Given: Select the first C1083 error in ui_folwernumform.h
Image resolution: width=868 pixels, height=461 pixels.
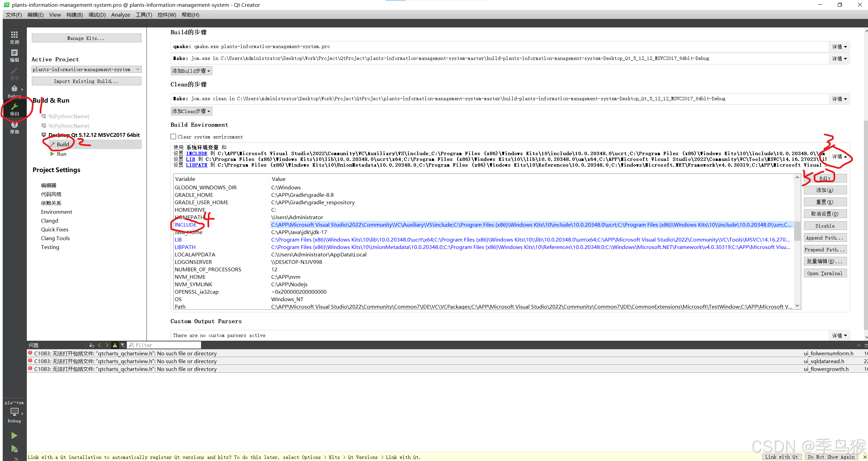Looking at the screenshot, I should pyautogui.click(x=447, y=353).
